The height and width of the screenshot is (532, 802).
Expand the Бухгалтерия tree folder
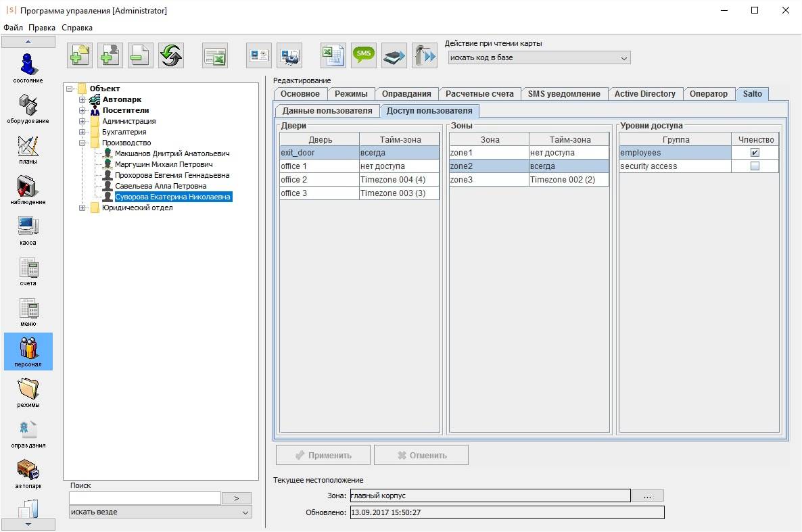[82, 132]
